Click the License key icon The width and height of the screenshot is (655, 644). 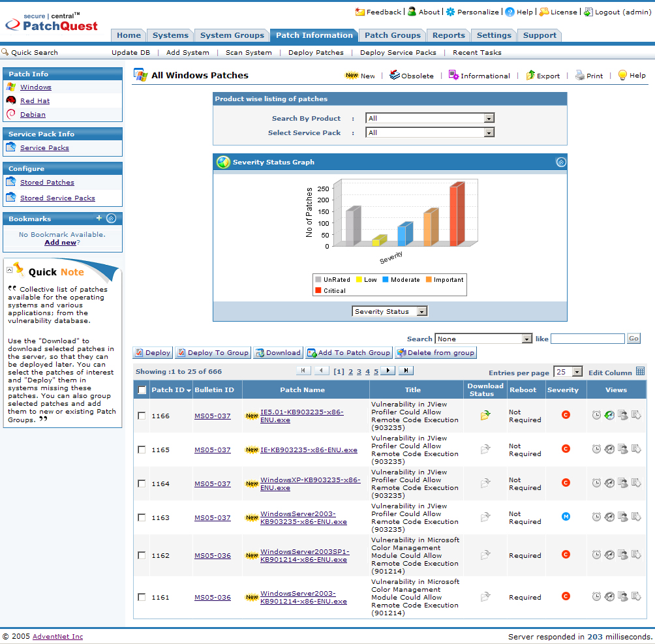pyautogui.click(x=543, y=12)
